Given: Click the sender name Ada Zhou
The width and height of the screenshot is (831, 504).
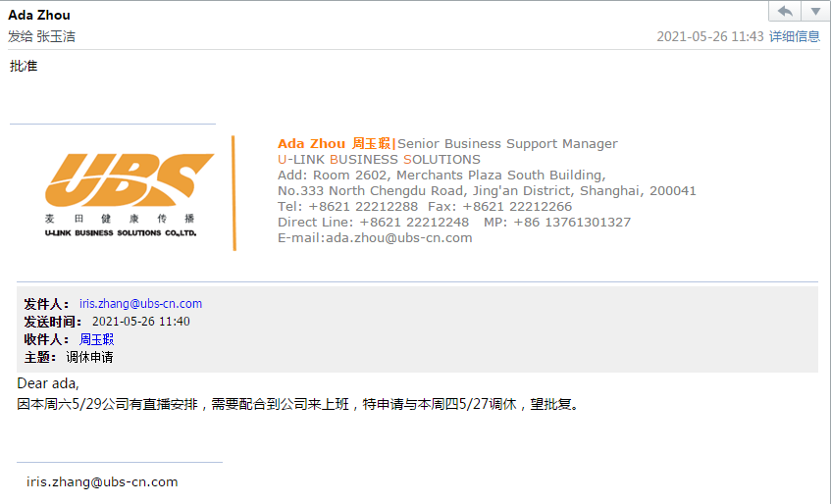Looking at the screenshot, I should (x=39, y=15).
